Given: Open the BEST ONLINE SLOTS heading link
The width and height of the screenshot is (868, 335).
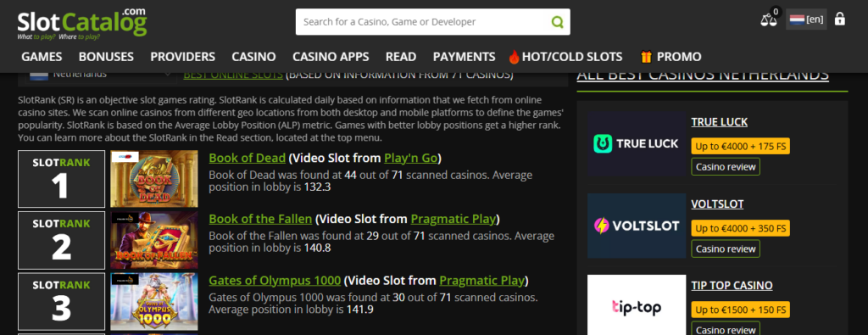Looking at the screenshot, I should (x=233, y=75).
